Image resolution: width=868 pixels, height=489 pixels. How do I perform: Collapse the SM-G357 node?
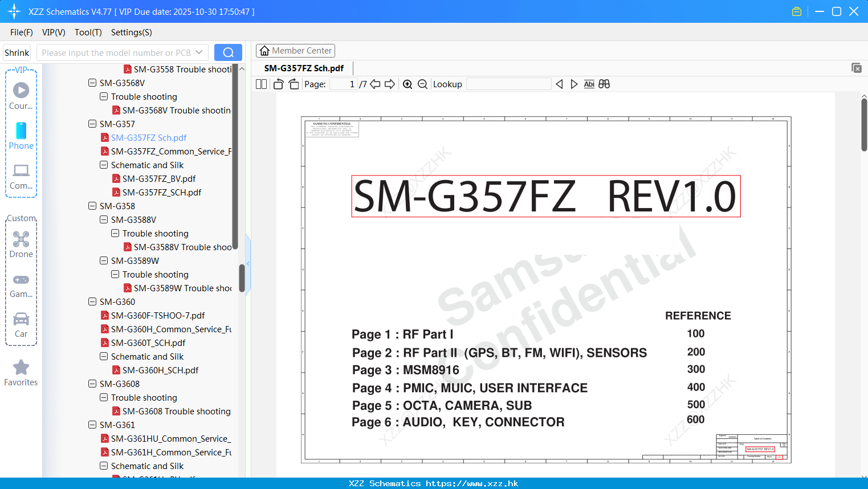pos(92,124)
